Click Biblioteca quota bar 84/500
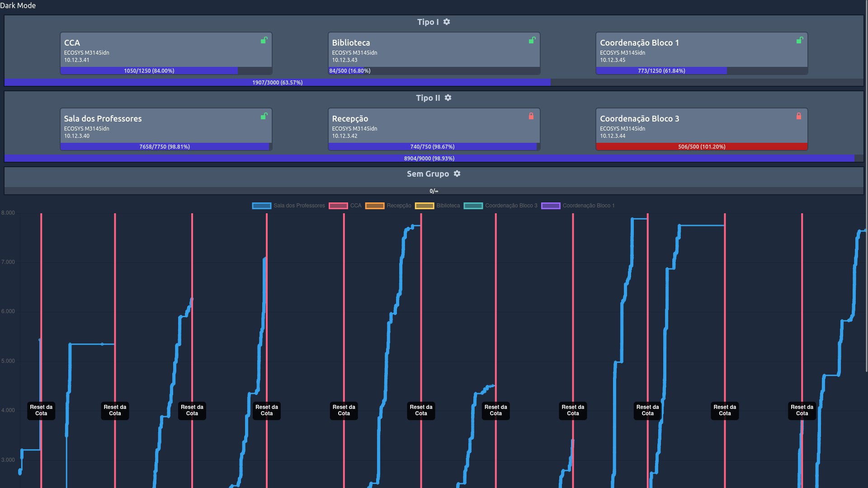 [434, 71]
